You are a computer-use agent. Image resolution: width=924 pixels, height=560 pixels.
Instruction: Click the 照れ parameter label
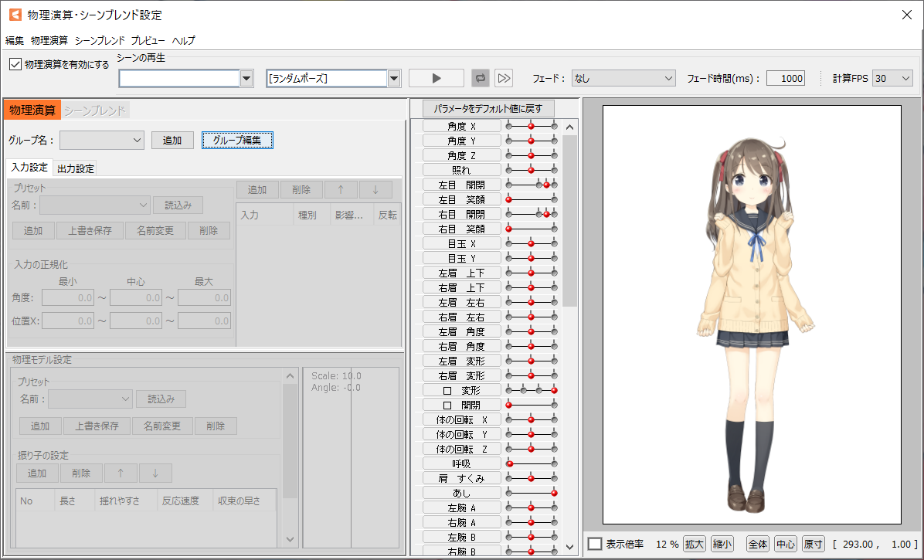pos(461,170)
